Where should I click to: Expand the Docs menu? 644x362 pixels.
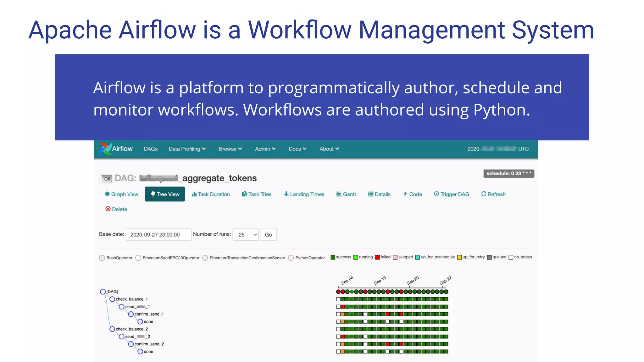pos(297,149)
